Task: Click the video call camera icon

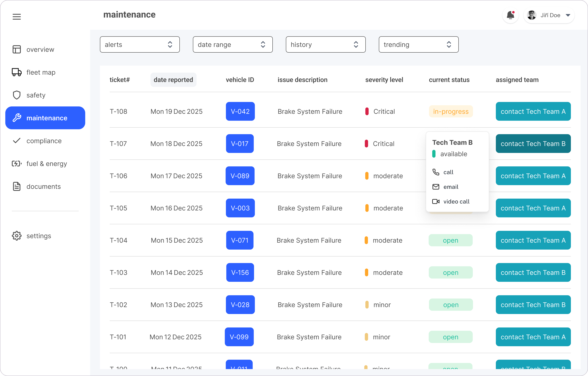Action: pos(436,201)
